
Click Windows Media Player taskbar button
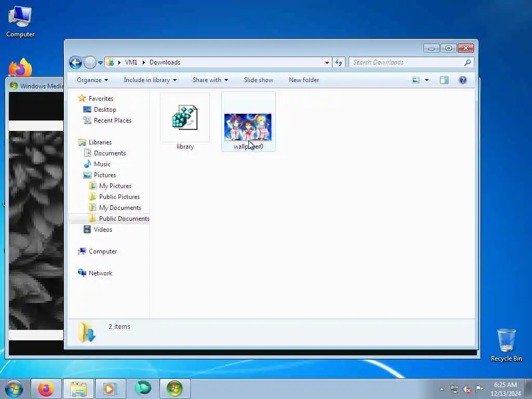click(110, 389)
